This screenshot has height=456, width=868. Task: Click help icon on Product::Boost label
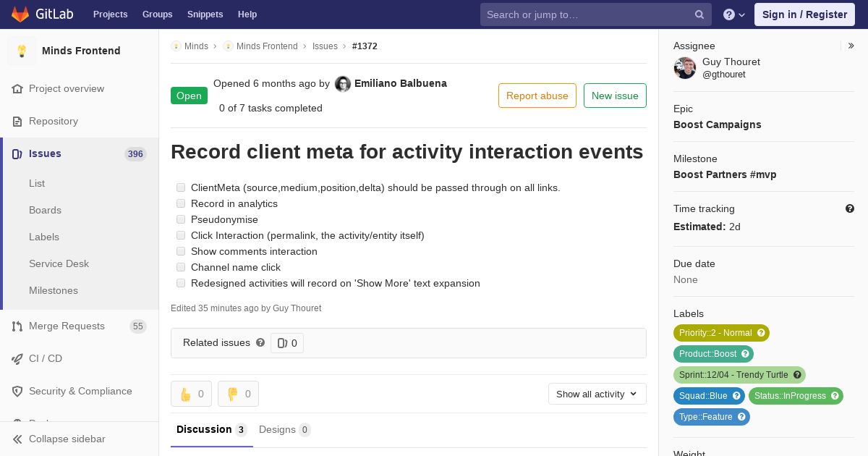click(745, 354)
